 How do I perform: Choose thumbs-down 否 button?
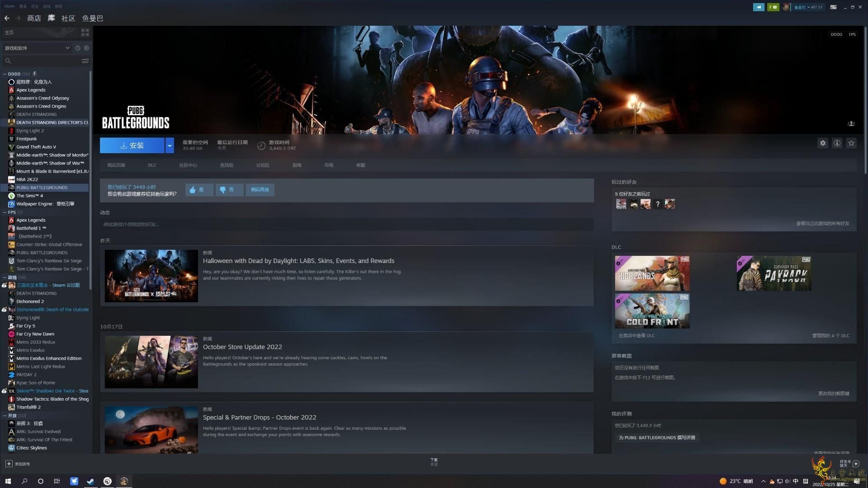point(229,190)
